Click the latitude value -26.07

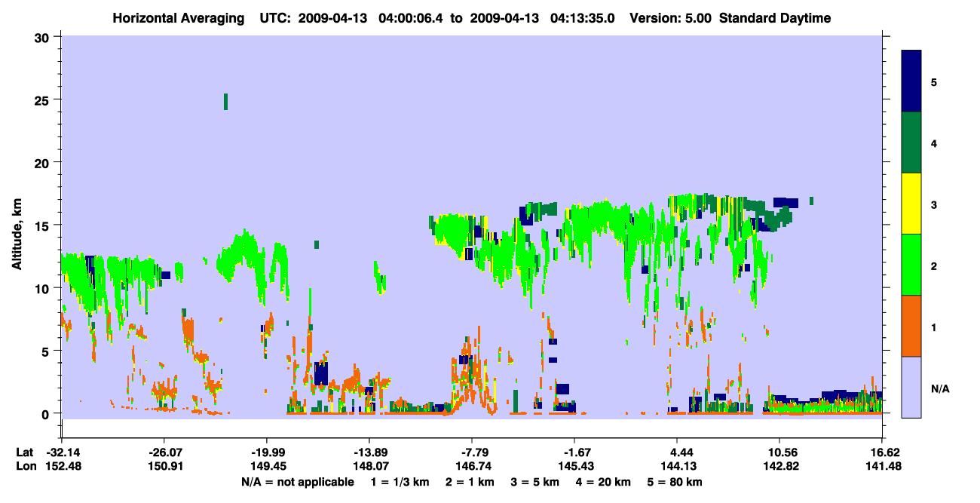pyautogui.click(x=164, y=452)
